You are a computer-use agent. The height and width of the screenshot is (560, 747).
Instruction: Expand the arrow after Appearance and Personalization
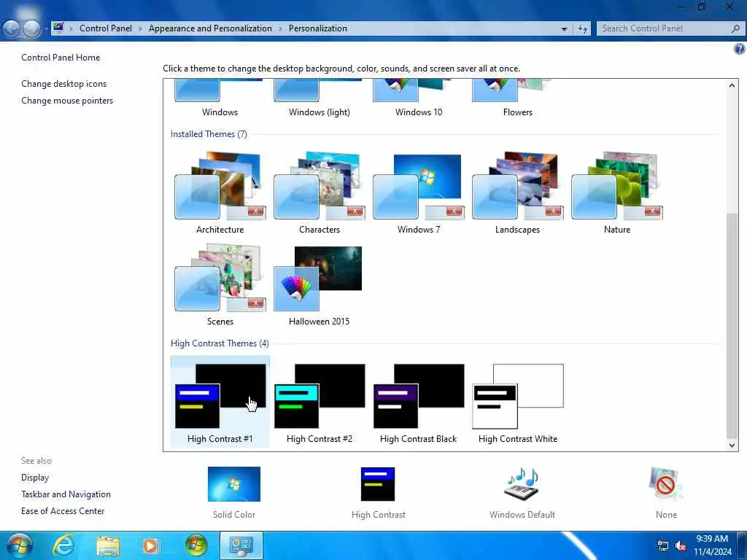pos(280,29)
